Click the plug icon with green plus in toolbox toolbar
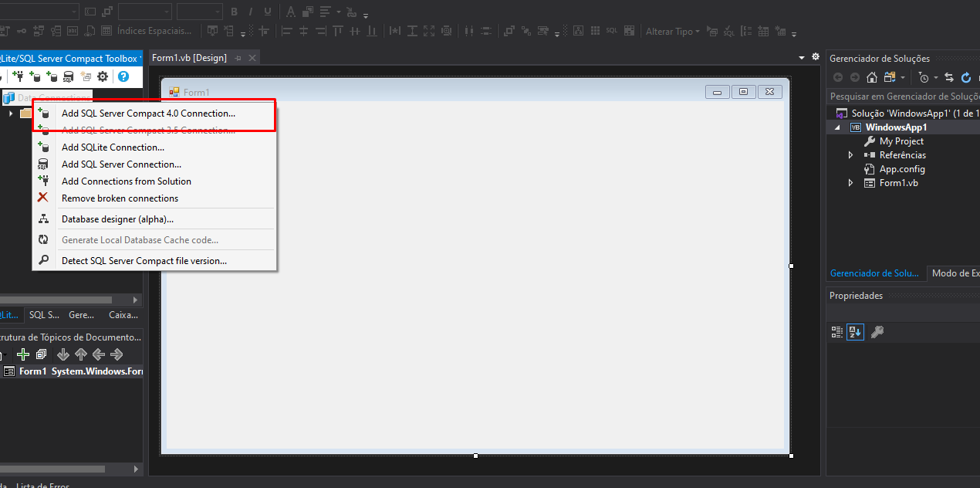The image size is (980, 488). pos(18,76)
